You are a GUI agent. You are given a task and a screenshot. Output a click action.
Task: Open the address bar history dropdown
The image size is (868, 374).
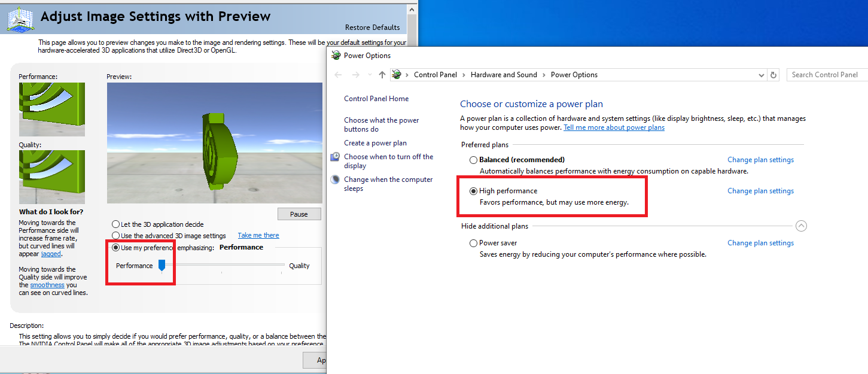pos(762,75)
